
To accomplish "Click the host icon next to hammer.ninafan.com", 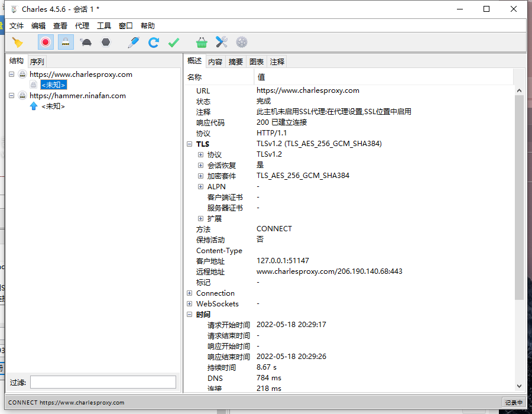I will coord(22,96).
